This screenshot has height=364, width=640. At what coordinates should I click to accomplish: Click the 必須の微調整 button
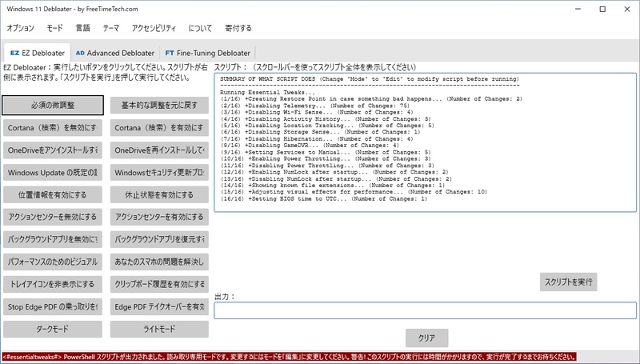coord(53,106)
